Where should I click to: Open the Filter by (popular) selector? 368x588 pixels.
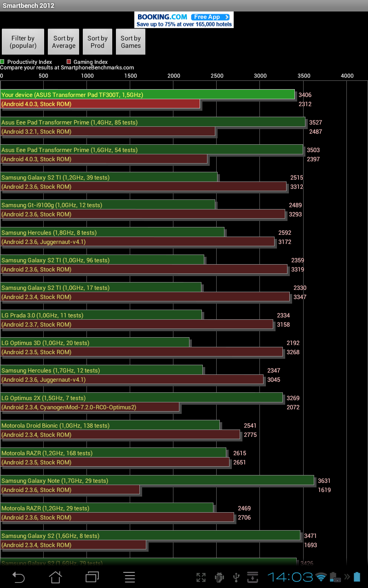[23, 42]
